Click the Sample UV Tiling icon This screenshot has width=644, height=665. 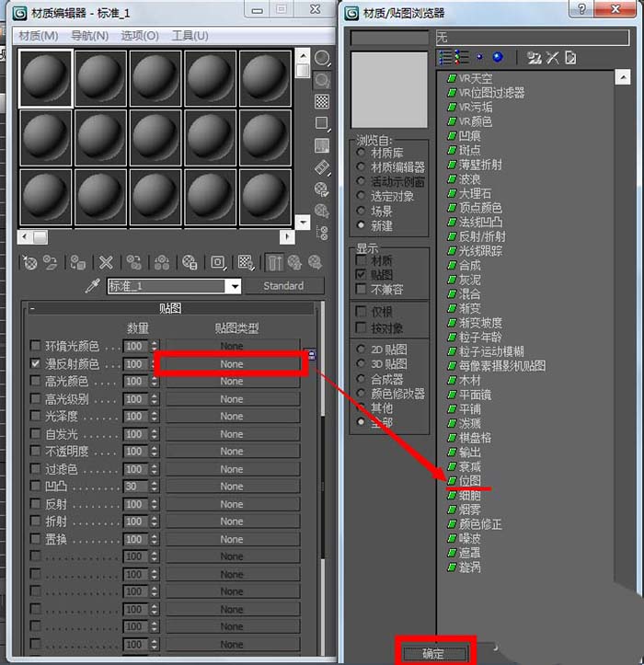tap(322, 123)
